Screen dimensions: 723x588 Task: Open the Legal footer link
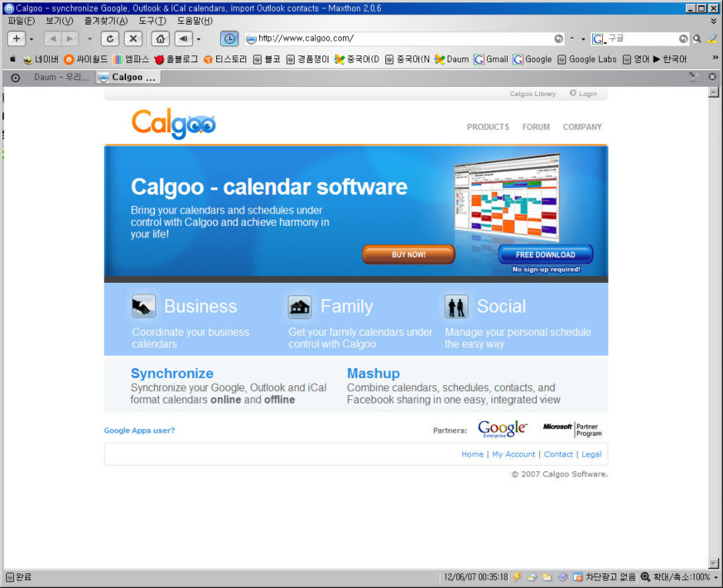click(x=591, y=454)
